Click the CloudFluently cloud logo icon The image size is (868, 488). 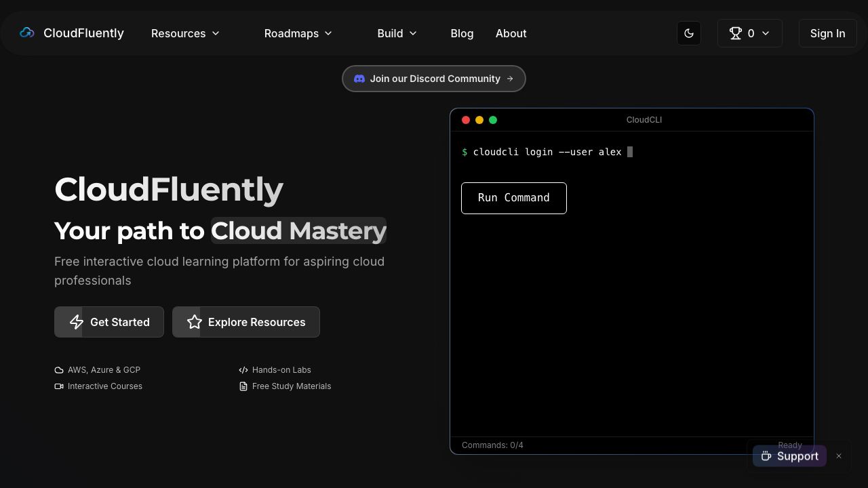[27, 33]
